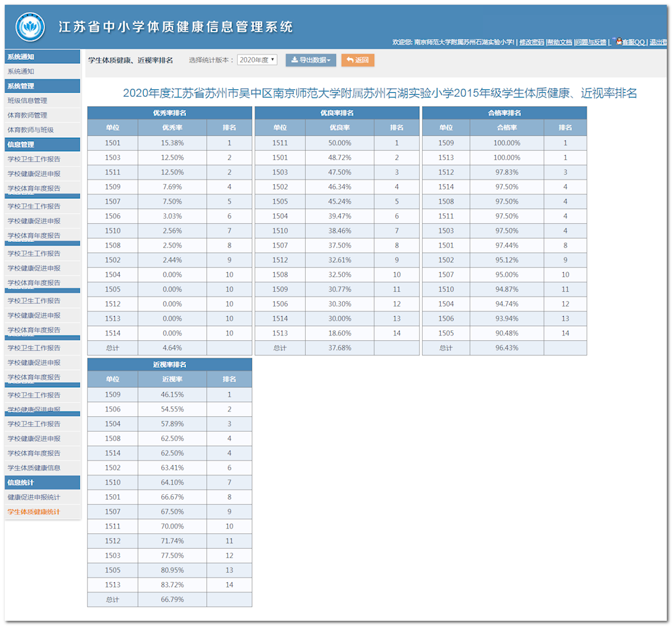Click the orange 返回 button
Screen dimensions: 672x626
[x=358, y=60]
